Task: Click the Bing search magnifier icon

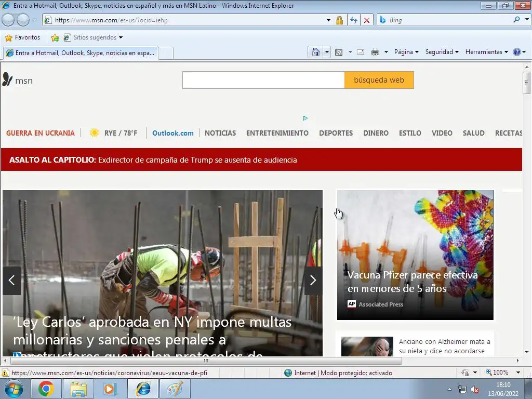Action: point(516,20)
